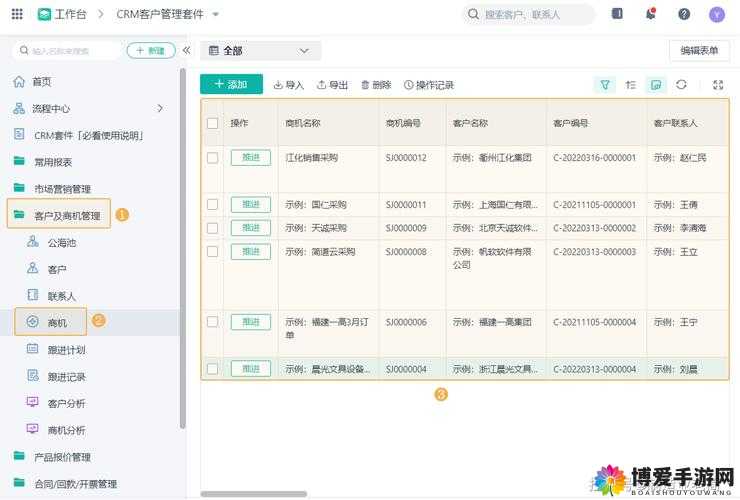The width and height of the screenshot is (740, 500).
Task: Open the help question mark icon
Action: click(684, 14)
